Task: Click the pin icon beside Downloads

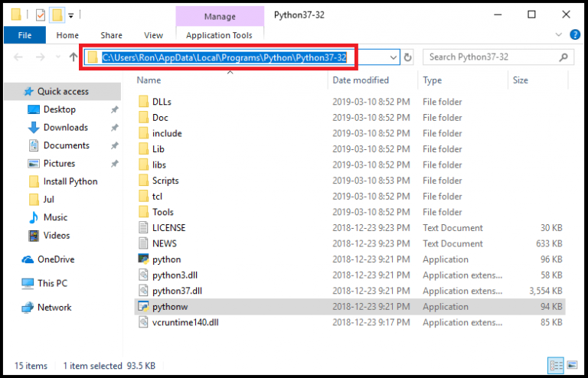Action: [114, 127]
